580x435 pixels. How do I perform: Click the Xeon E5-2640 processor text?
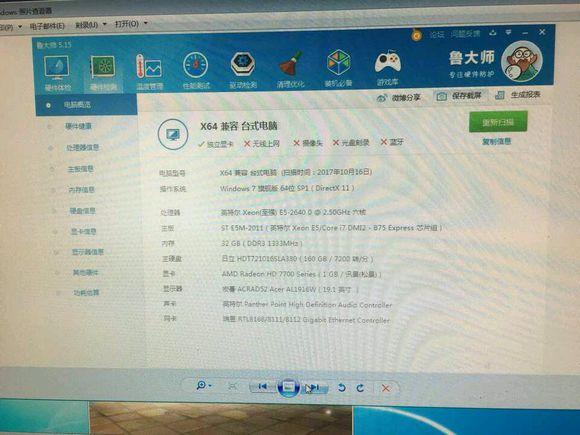point(293,212)
